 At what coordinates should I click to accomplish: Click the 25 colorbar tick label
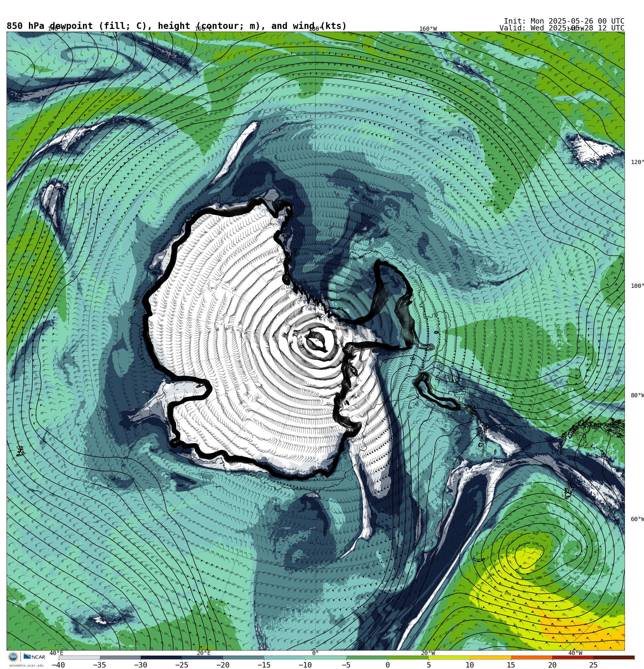593,665
